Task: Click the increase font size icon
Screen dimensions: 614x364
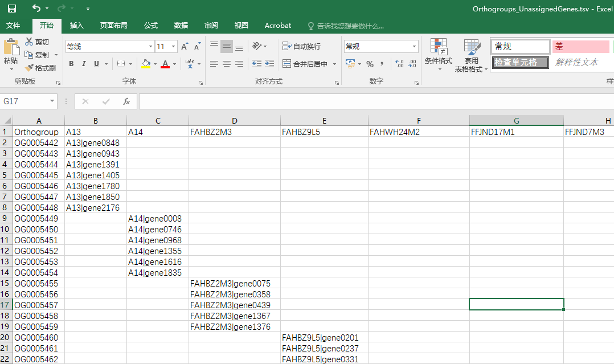Action: (x=185, y=47)
